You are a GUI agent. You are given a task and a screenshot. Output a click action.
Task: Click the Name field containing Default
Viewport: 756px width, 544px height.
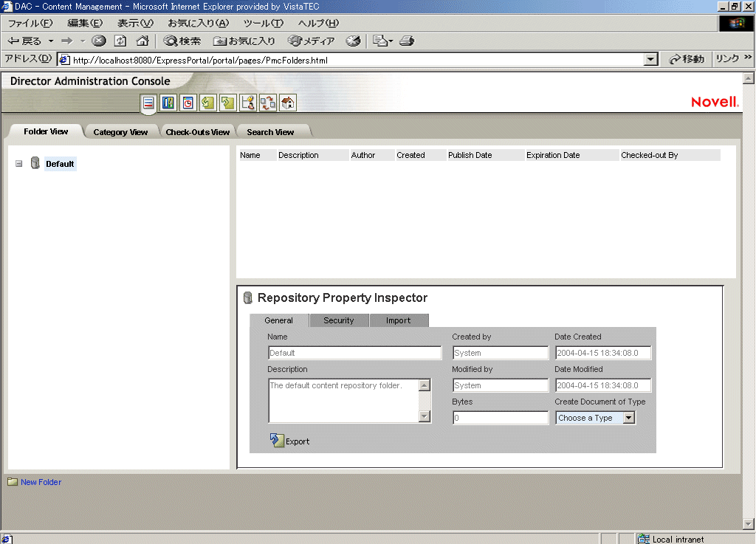pyautogui.click(x=355, y=353)
